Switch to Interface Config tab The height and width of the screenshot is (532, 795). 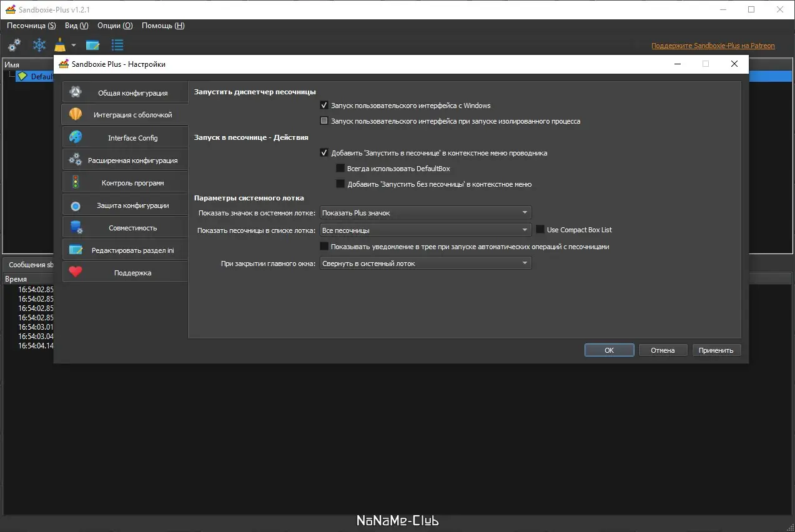pos(125,137)
